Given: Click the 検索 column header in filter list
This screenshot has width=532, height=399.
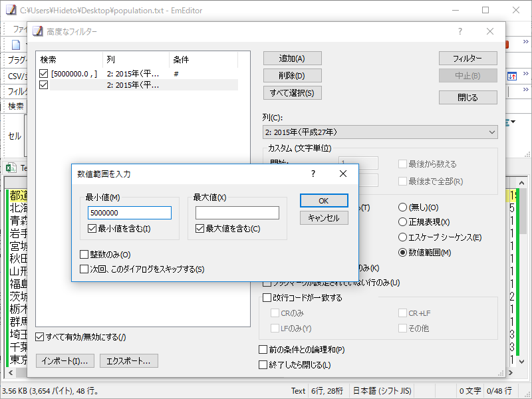Looking at the screenshot, I should click(x=69, y=60).
